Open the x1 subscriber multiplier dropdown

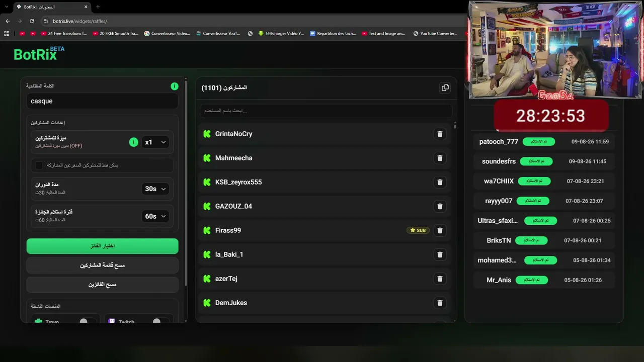tap(155, 142)
